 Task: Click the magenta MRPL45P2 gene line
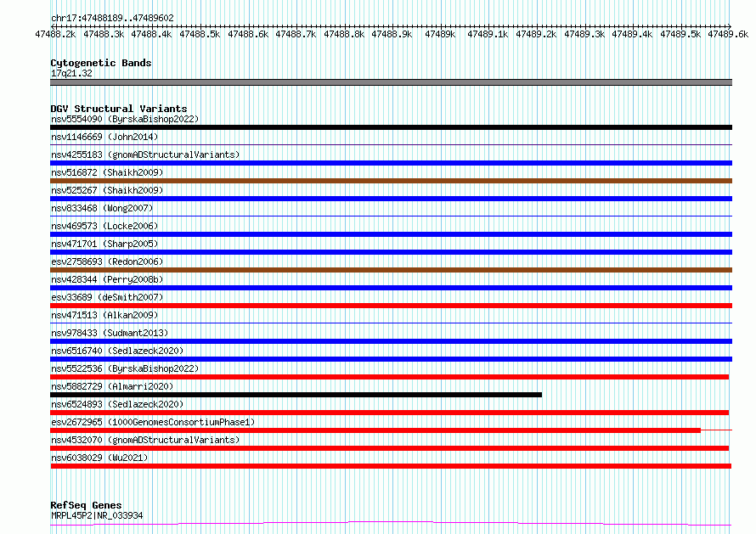[391, 523]
